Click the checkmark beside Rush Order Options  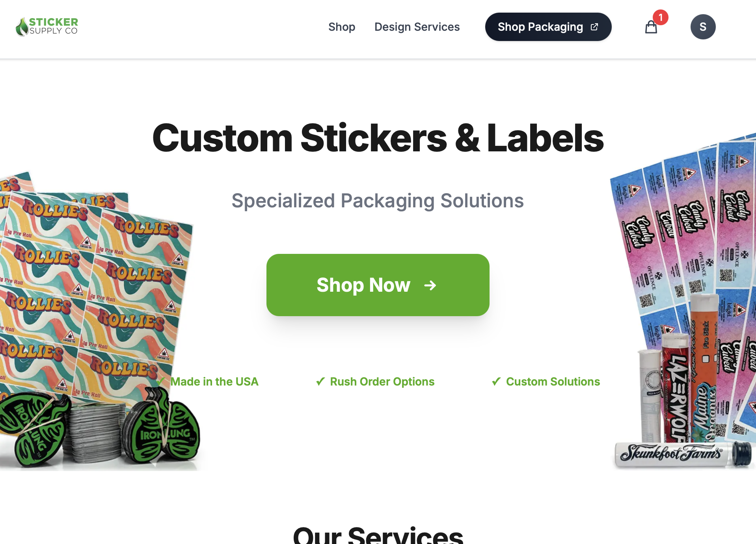click(x=320, y=381)
